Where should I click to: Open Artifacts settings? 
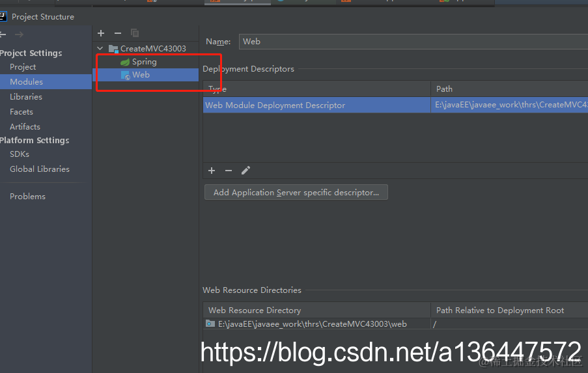pyautogui.click(x=25, y=127)
